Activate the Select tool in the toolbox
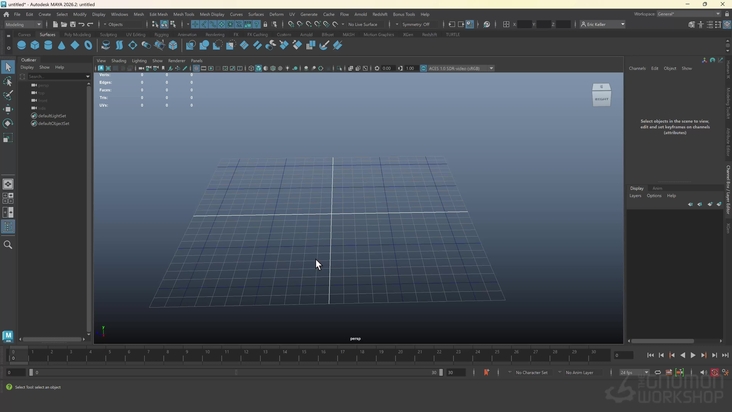732x412 pixels. (8, 67)
